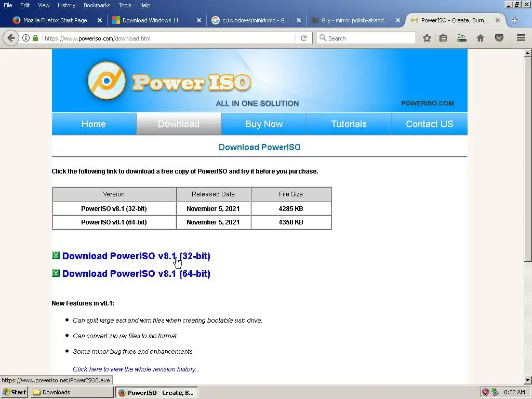The width and height of the screenshot is (532, 399).
Task: Click the Search box in toolbar
Action: click(x=366, y=38)
